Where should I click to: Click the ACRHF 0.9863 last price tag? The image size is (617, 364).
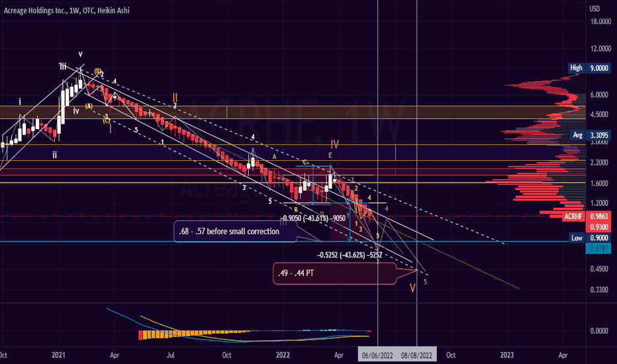point(587,216)
